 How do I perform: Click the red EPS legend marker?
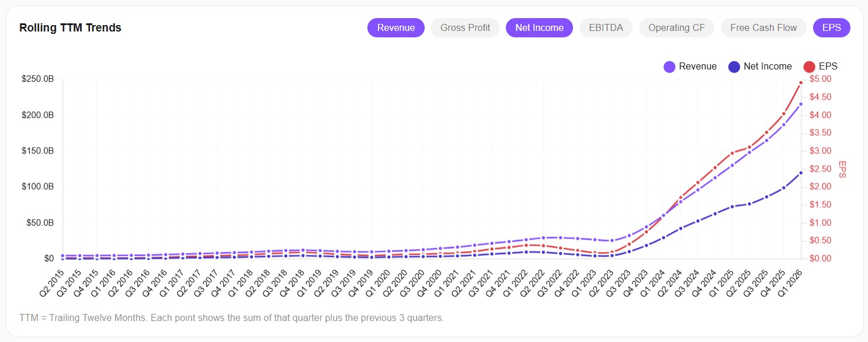click(809, 66)
